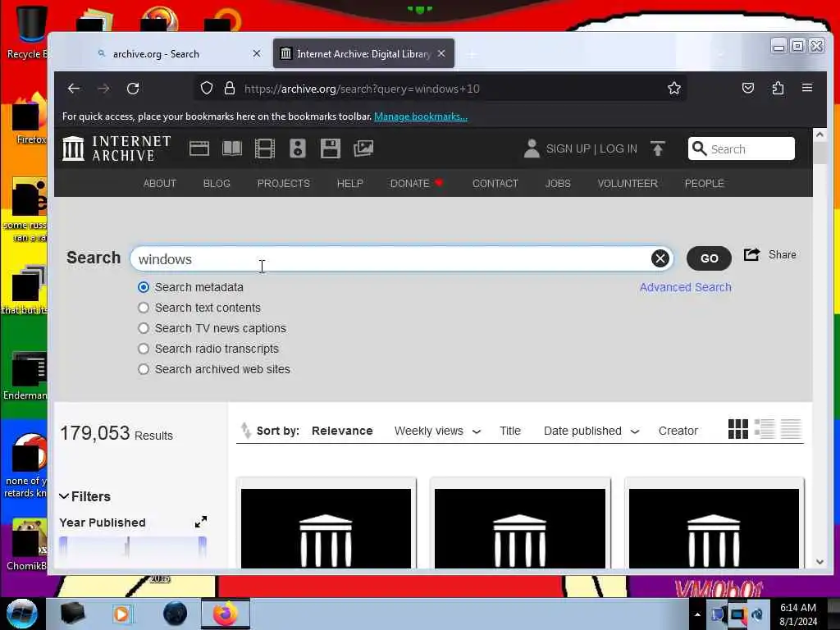Viewport: 840px width, 630px height.
Task: Open the Internet Archive audio speaker icon
Action: pyautogui.click(x=298, y=148)
